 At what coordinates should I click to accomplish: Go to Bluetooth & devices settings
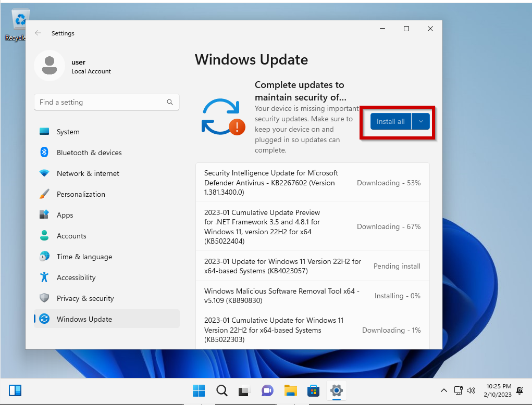coord(107,152)
